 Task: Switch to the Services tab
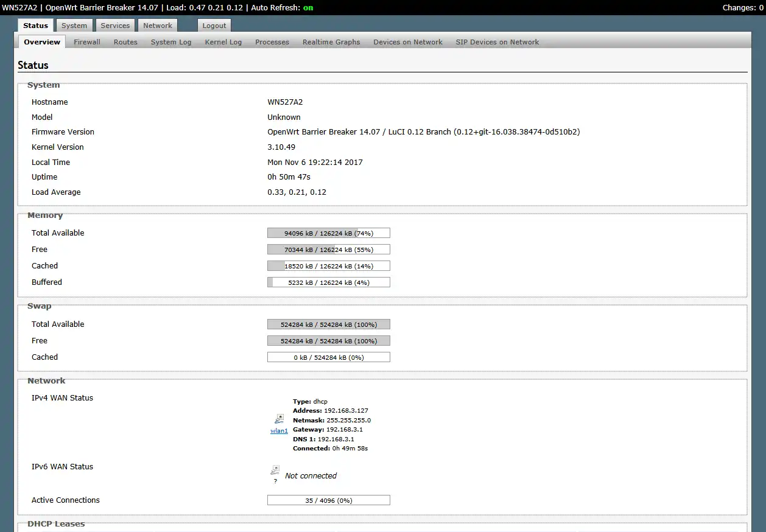coord(115,26)
